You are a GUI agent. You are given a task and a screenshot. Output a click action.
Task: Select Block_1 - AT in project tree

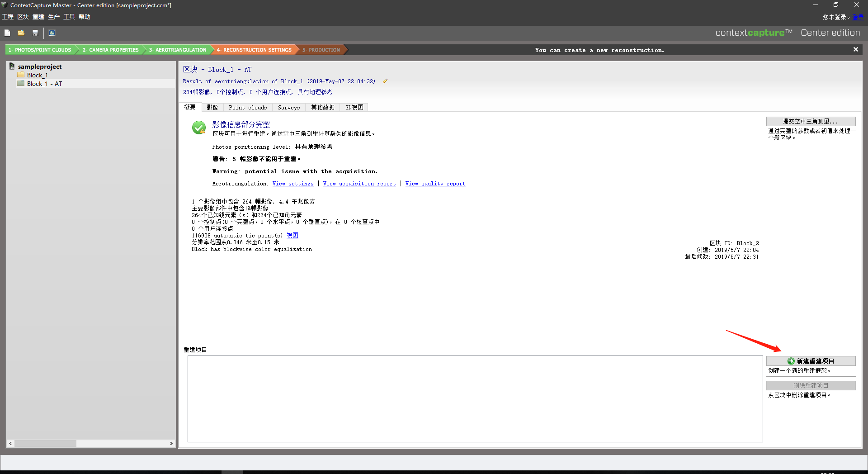pos(44,84)
